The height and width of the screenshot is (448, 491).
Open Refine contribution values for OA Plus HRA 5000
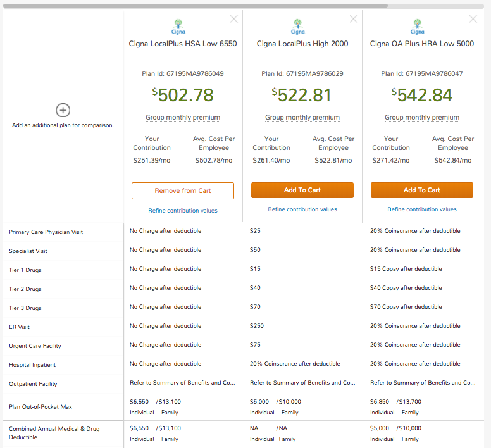pyautogui.click(x=422, y=209)
